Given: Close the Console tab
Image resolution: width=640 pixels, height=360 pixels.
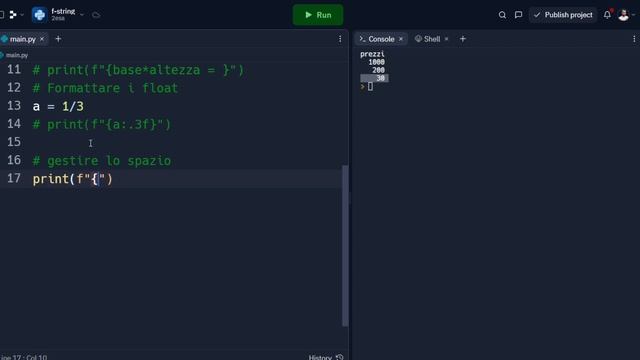Looking at the screenshot, I should coord(401,39).
